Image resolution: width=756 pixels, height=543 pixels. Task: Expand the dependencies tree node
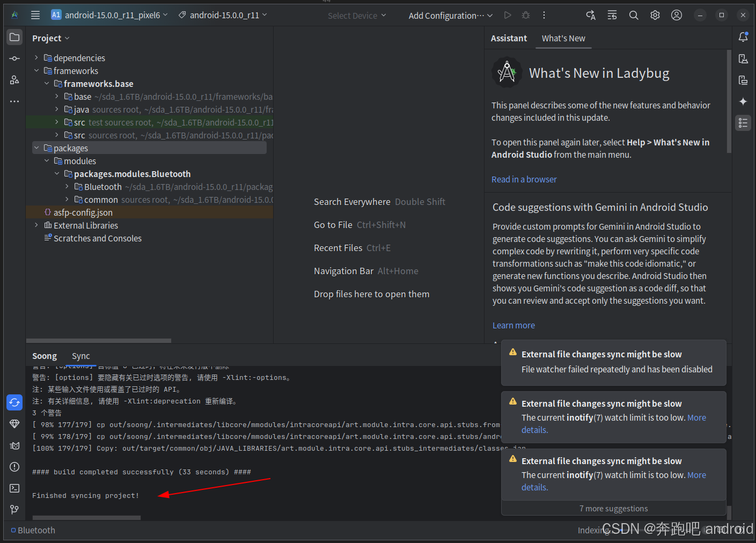click(x=36, y=58)
